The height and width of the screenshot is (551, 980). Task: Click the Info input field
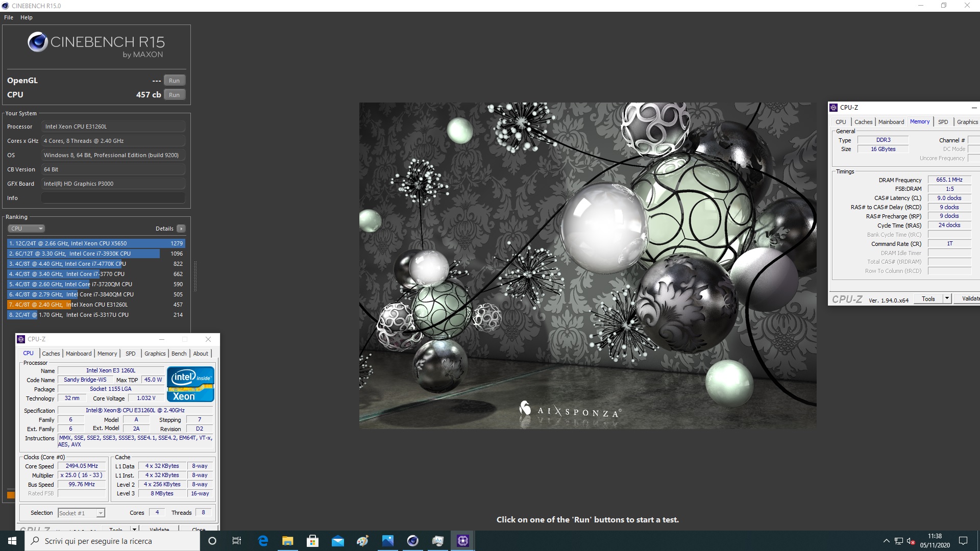[x=113, y=198]
